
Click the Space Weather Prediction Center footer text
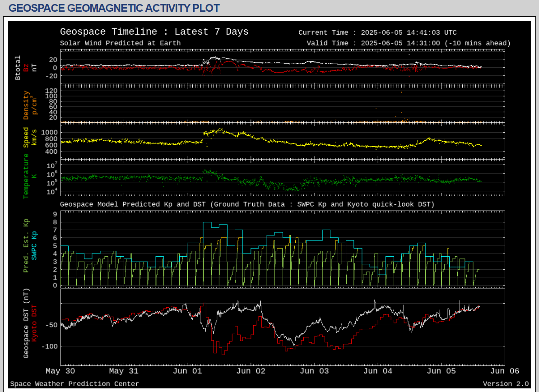74,384
